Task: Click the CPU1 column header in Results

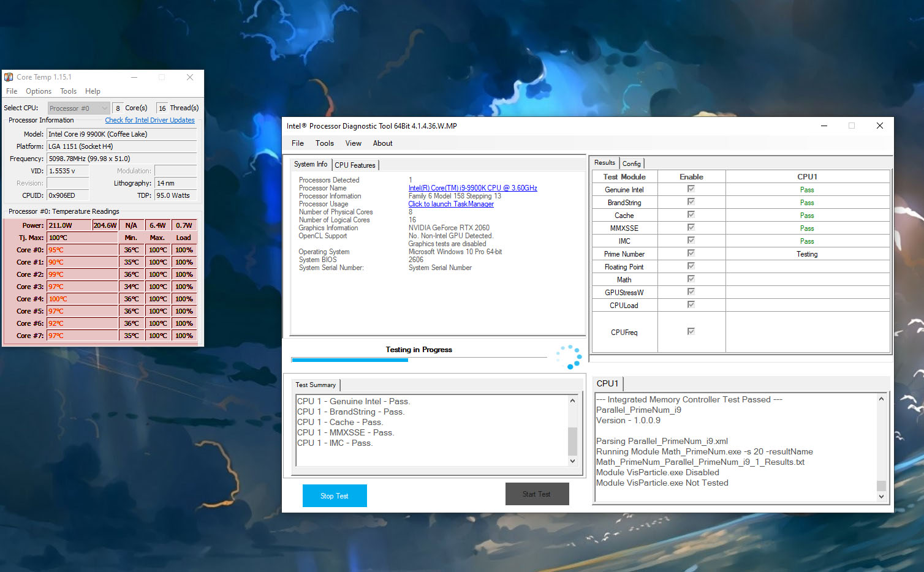Action: (x=807, y=176)
